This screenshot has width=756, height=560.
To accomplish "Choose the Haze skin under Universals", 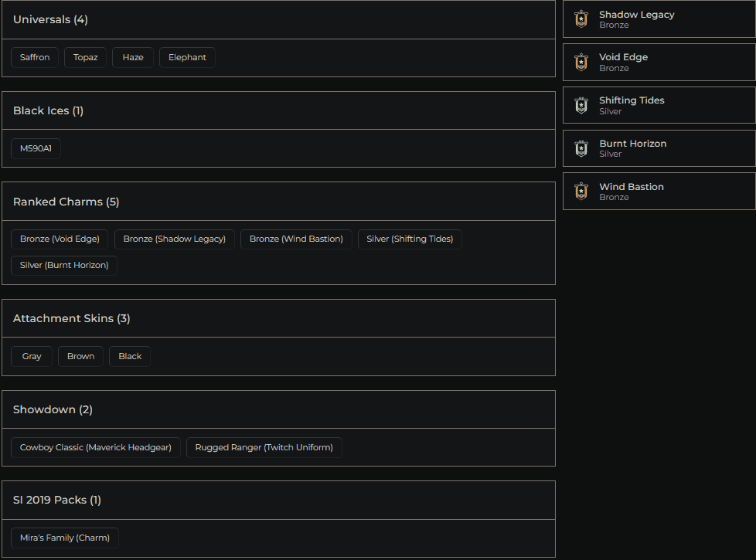I will click(x=132, y=57).
